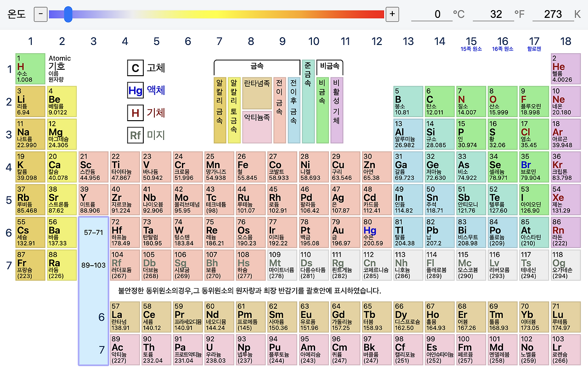Viewport: 588px width, 373px height.
Task: Increase temperature with the plus button
Action: (x=392, y=14)
